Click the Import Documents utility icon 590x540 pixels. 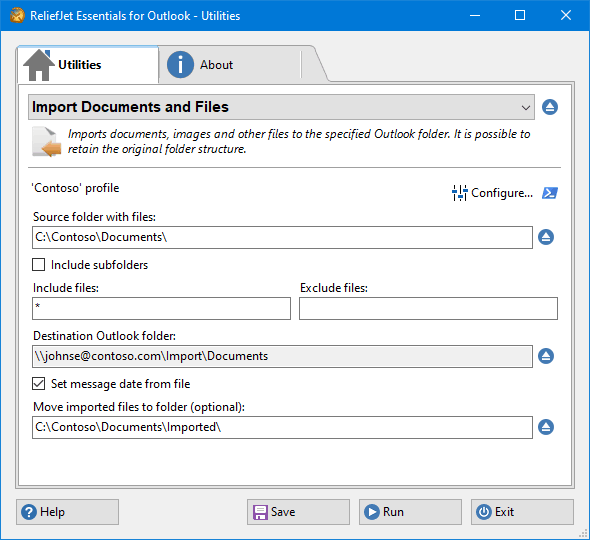47,142
